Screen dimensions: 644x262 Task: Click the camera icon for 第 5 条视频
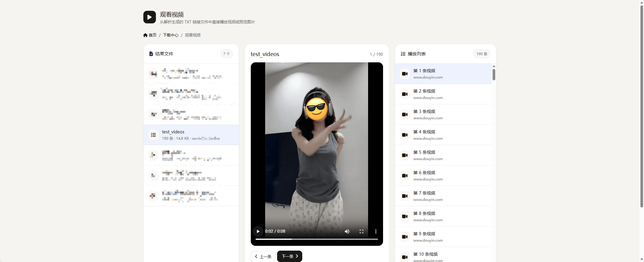(405, 155)
